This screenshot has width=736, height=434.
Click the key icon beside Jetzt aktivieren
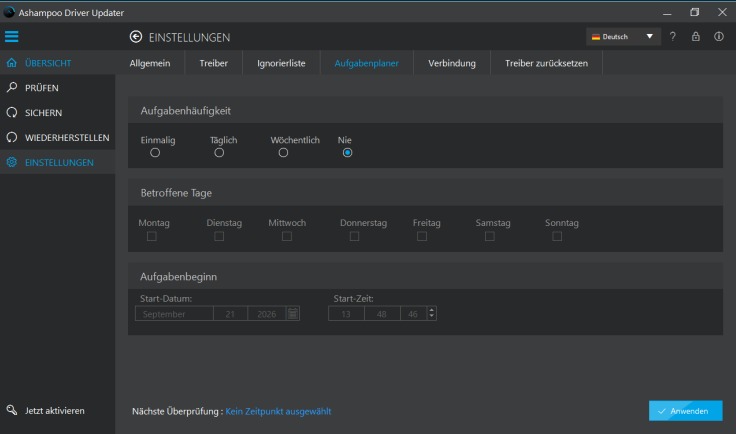(x=12, y=411)
